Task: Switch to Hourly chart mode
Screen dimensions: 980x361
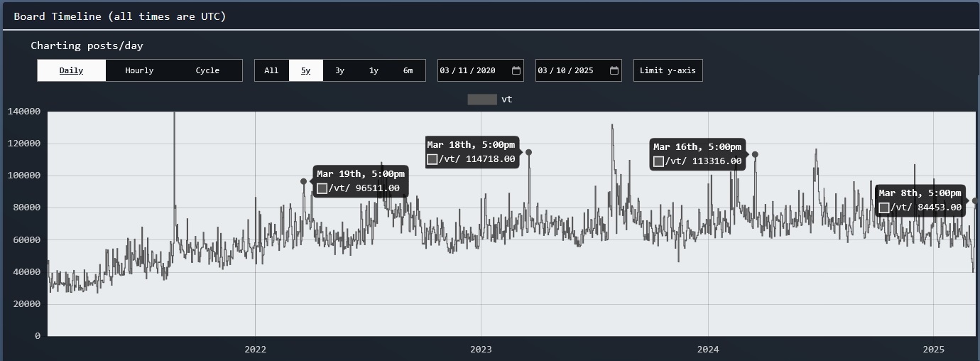Action: [x=139, y=70]
